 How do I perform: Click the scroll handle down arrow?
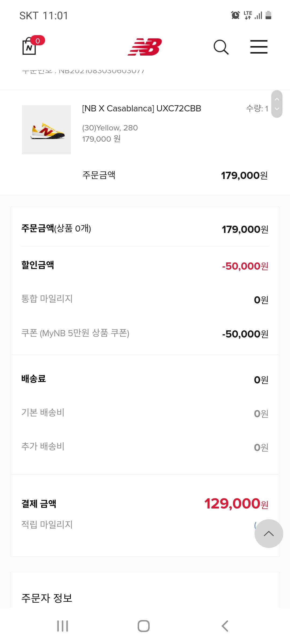click(277, 109)
